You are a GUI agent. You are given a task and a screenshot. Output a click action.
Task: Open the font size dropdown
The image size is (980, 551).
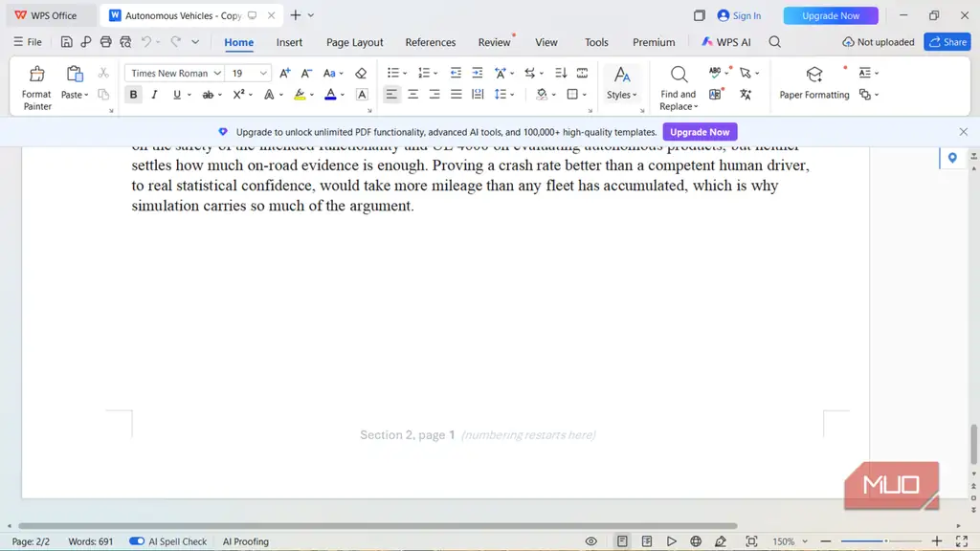point(263,73)
